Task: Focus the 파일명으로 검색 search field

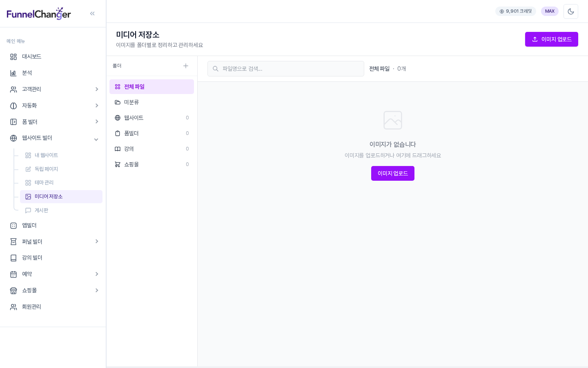Action: [x=286, y=69]
